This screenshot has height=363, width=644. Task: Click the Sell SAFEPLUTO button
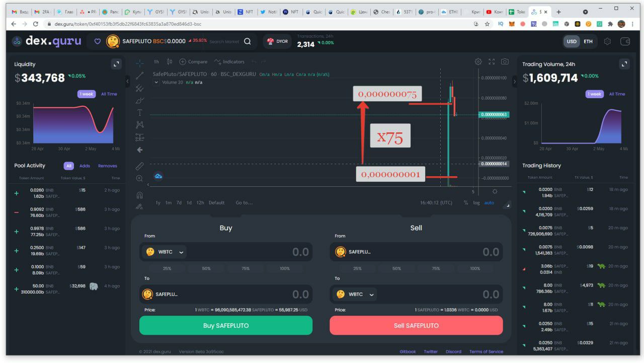click(x=416, y=325)
